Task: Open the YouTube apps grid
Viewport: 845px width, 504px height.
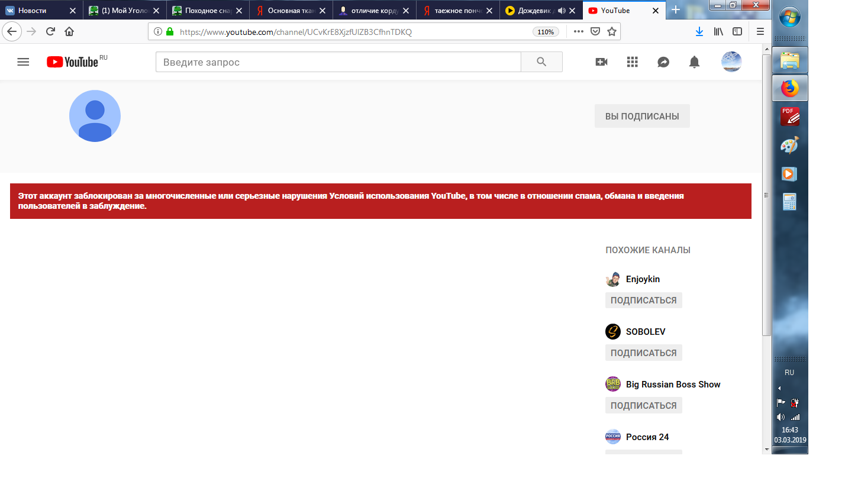Action: click(x=632, y=62)
